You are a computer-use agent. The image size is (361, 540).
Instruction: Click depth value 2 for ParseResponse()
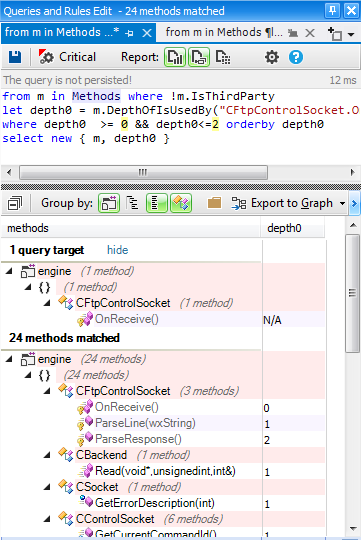coord(267,440)
